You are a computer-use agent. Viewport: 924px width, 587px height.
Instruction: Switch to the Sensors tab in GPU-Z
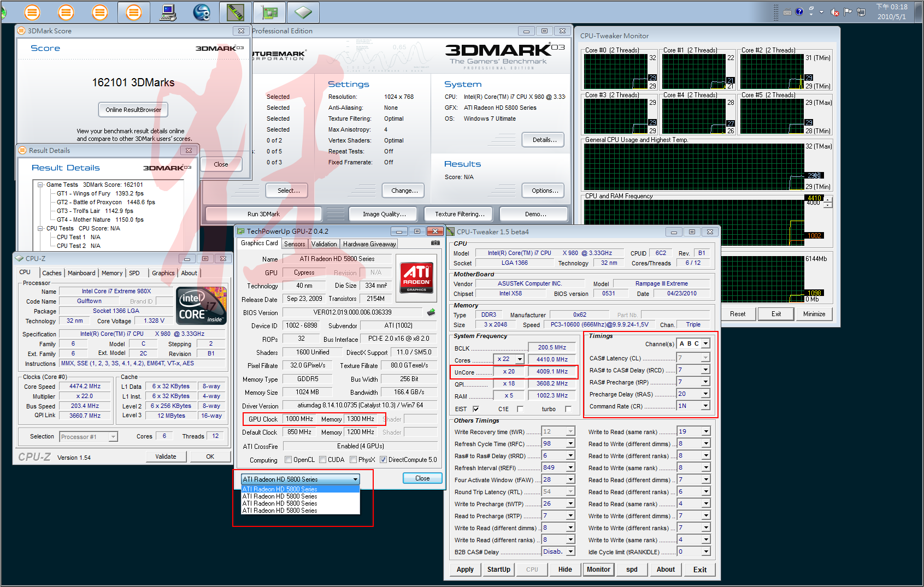pos(295,244)
